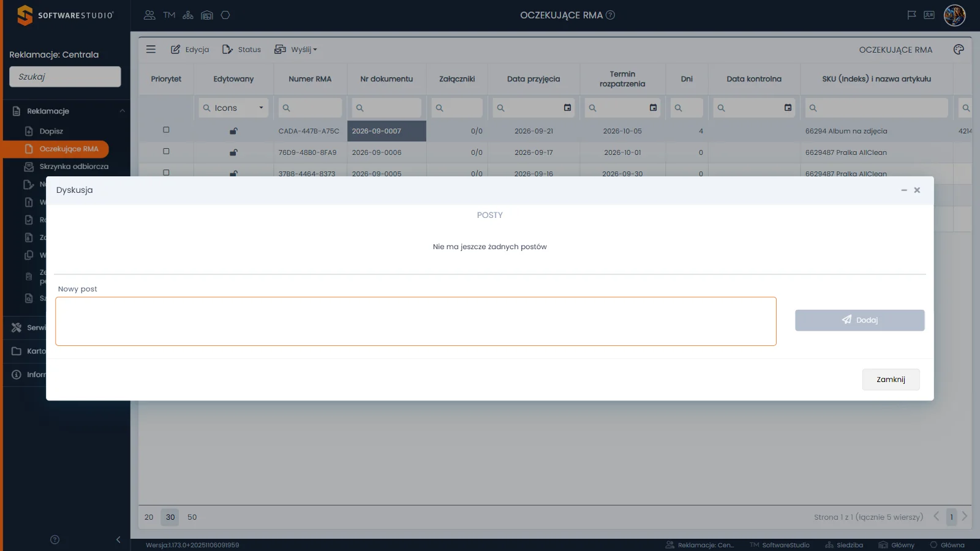Collapse the Reklamacje sidebar section
Viewport: 980px width, 551px height.
[122, 111]
